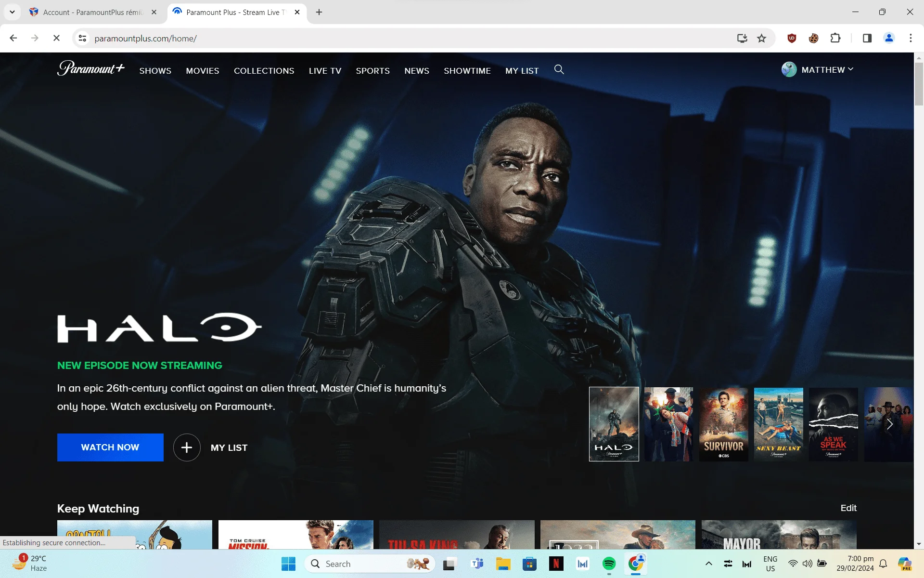Go back to previous page

pyautogui.click(x=13, y=38)
